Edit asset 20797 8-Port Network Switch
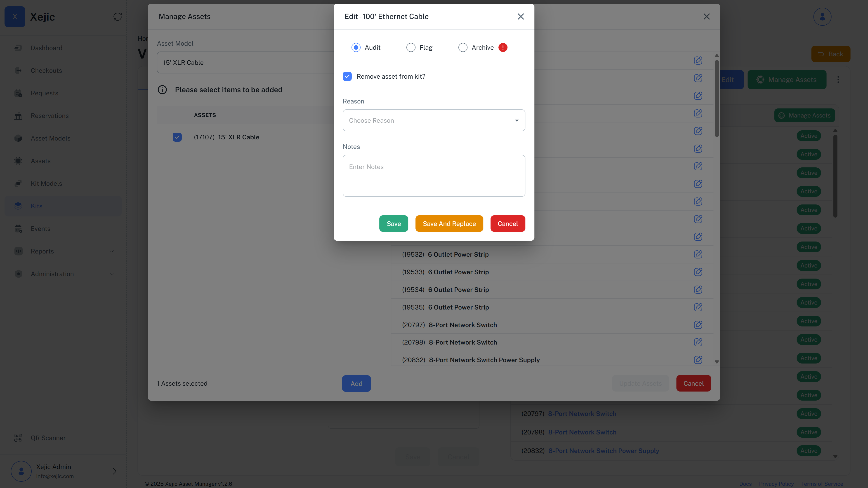Screen dimensions: 868x488 (698, 325)
